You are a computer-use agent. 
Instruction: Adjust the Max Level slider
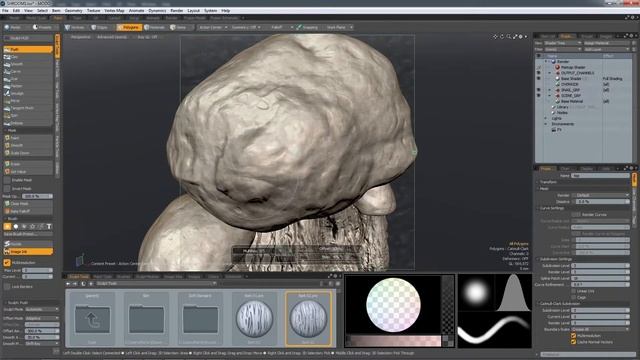point(38,270)
